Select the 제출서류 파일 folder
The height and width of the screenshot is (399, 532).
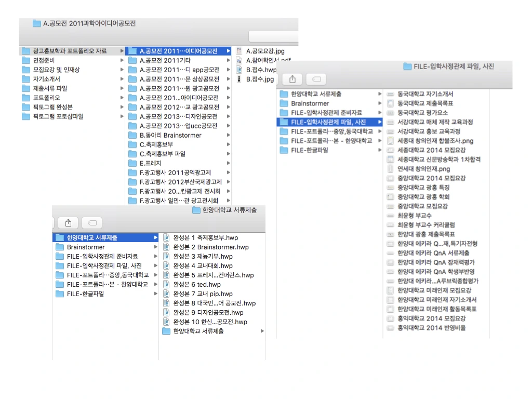click(73, 88)
